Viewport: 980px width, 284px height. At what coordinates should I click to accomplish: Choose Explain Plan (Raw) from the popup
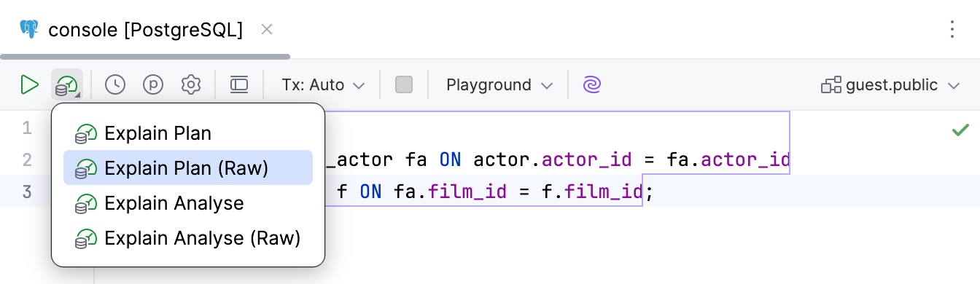click(x=188, y=168)
